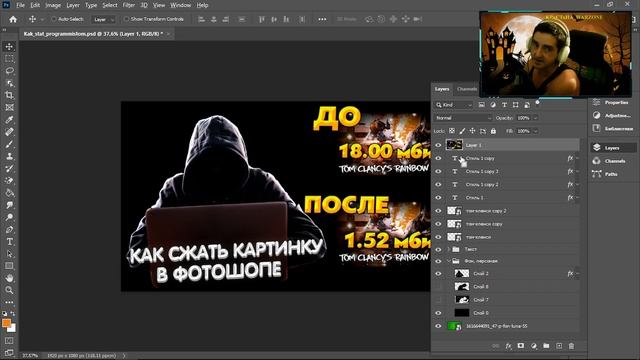Select the Move tool
The height and width of the screenshot is (360, 640).
coord(9,47)
